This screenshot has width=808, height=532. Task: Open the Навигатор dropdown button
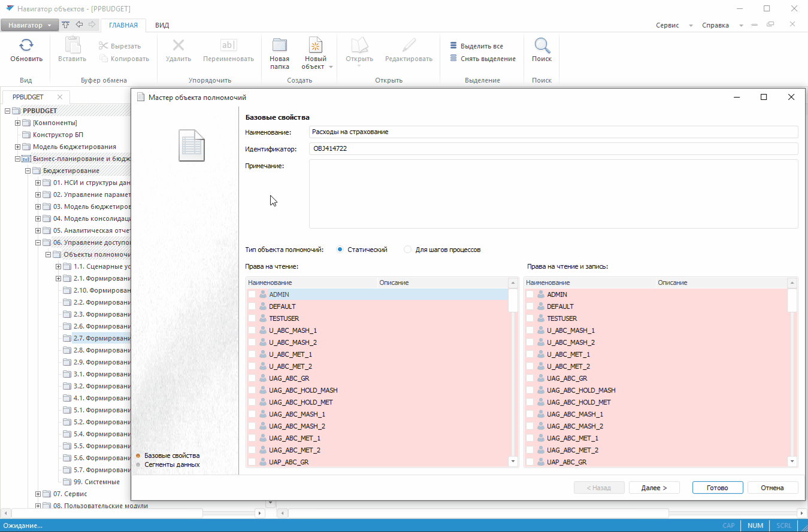tap(29, 25)
